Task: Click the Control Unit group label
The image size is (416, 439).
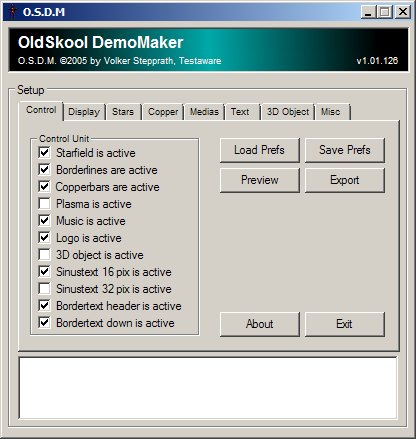Action: pos(64,139)
